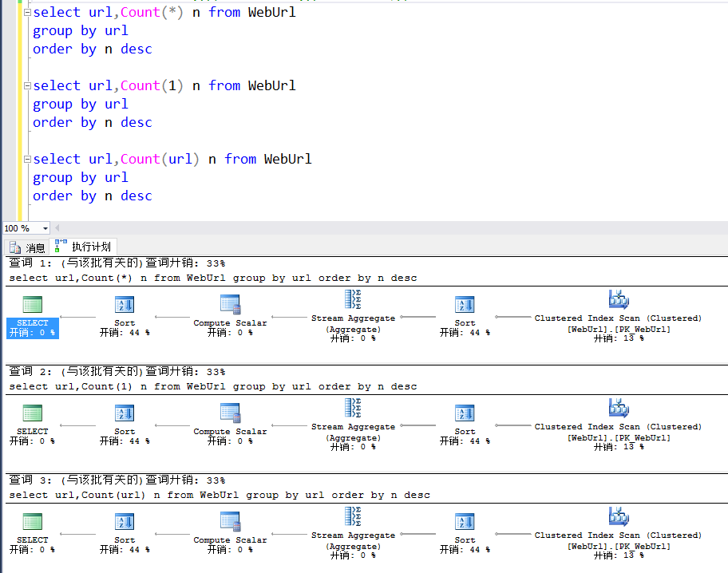This screenshot has width=728, height=573.
Task: Click the query 1 header text 查询 1 查询开销: 33%
Action: pos(117,263)
